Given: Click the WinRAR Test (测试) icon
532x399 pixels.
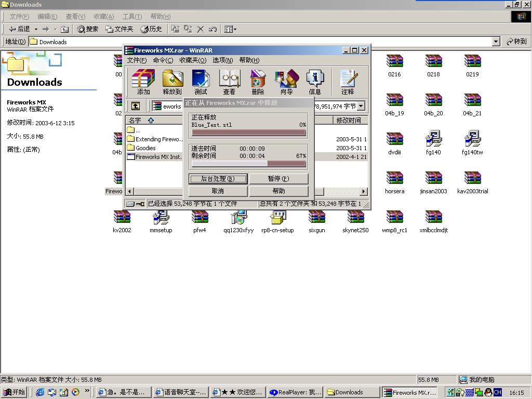Looking at the screenshot, I should (x=201, y=82).
